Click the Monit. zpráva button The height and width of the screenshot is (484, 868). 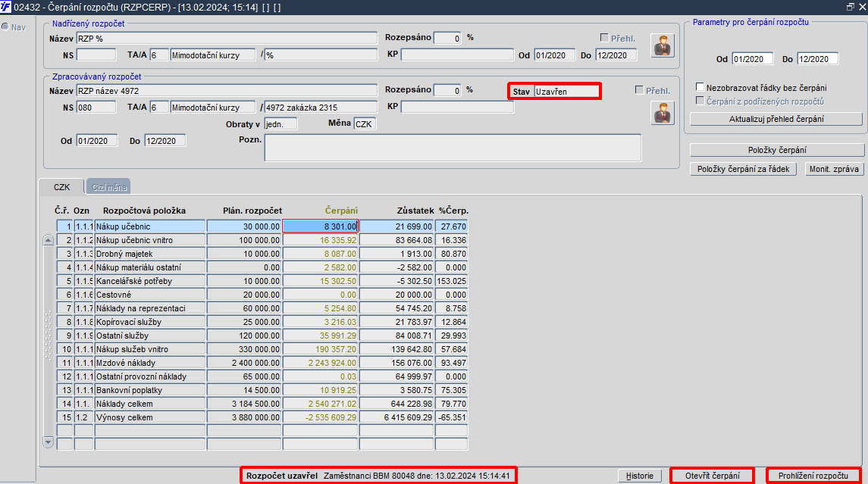[834, 169]
